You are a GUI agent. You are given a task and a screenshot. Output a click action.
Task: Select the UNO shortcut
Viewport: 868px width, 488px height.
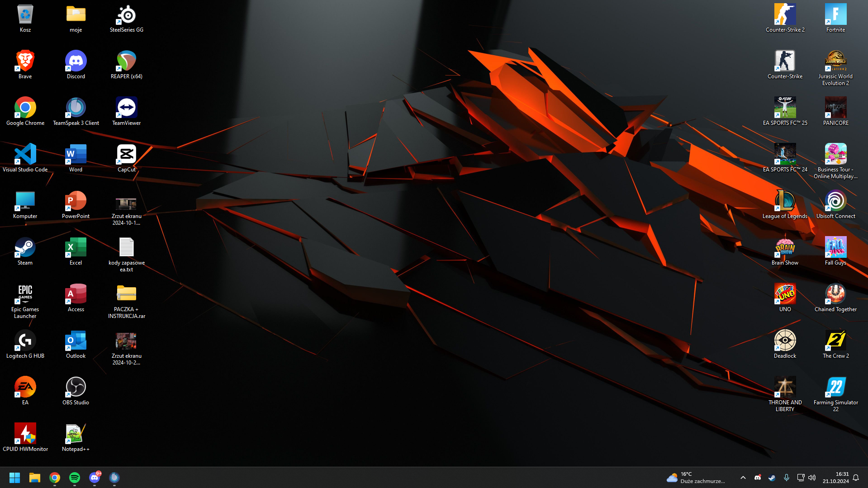tap(785, 298)
